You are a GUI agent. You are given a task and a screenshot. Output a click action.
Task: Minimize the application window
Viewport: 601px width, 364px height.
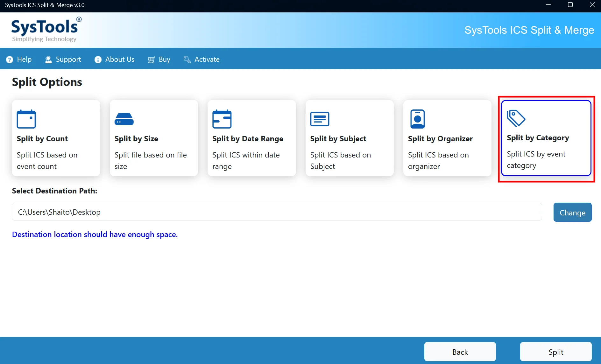click(548, 5)
